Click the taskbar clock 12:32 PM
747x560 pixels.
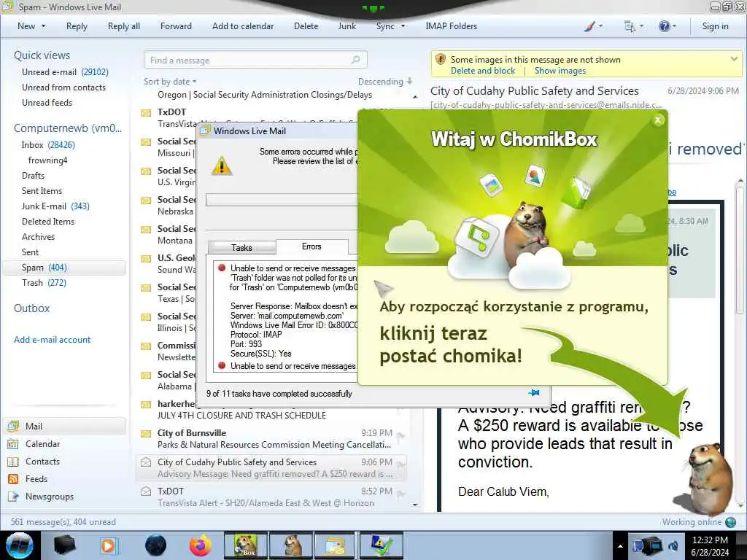[x=710, y=540]
